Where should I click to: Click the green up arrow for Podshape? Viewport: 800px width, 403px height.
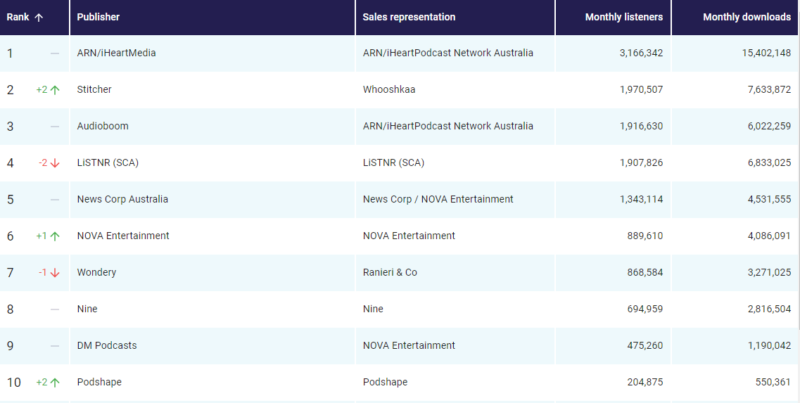point(55,383)
